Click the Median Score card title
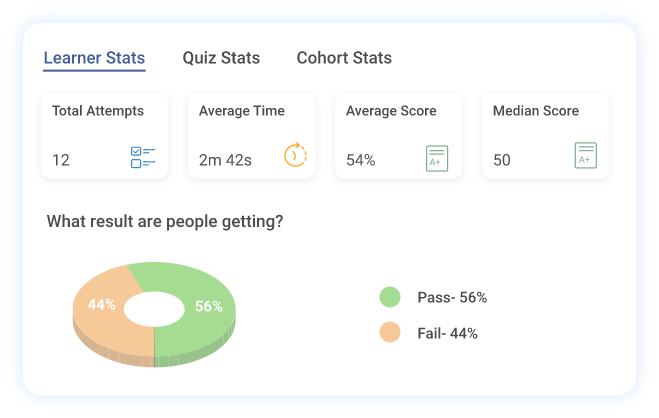 coord(536,111)
